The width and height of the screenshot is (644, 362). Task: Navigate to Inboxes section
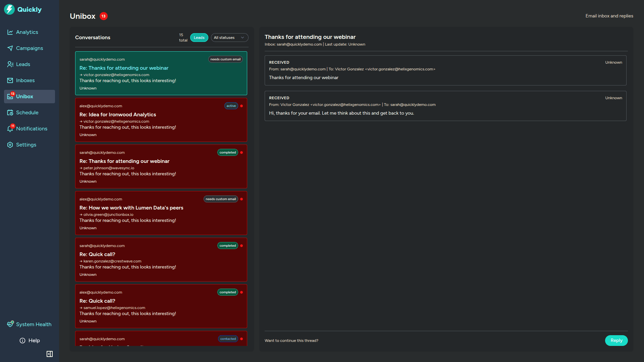click(x=30, y=80)
